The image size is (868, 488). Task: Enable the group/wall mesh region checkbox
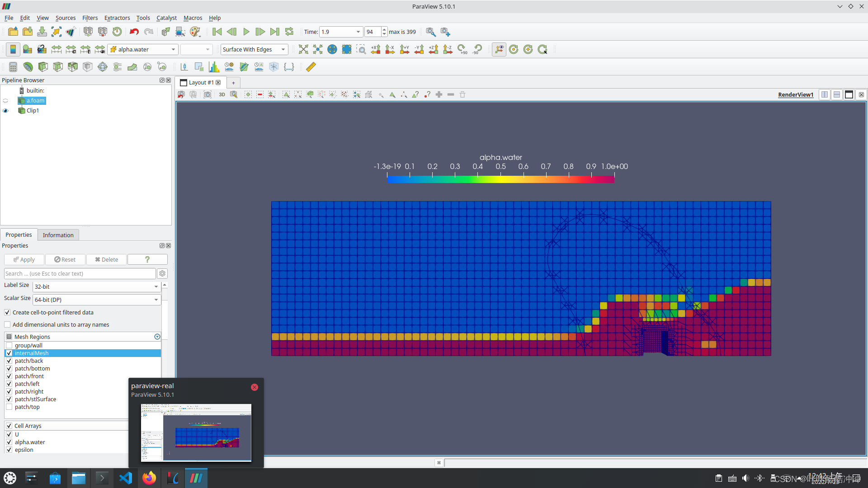click(9, 345)
